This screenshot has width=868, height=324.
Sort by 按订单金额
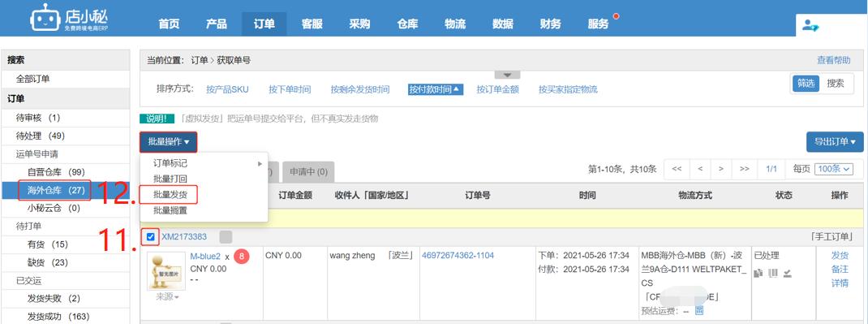click(497, 89)
